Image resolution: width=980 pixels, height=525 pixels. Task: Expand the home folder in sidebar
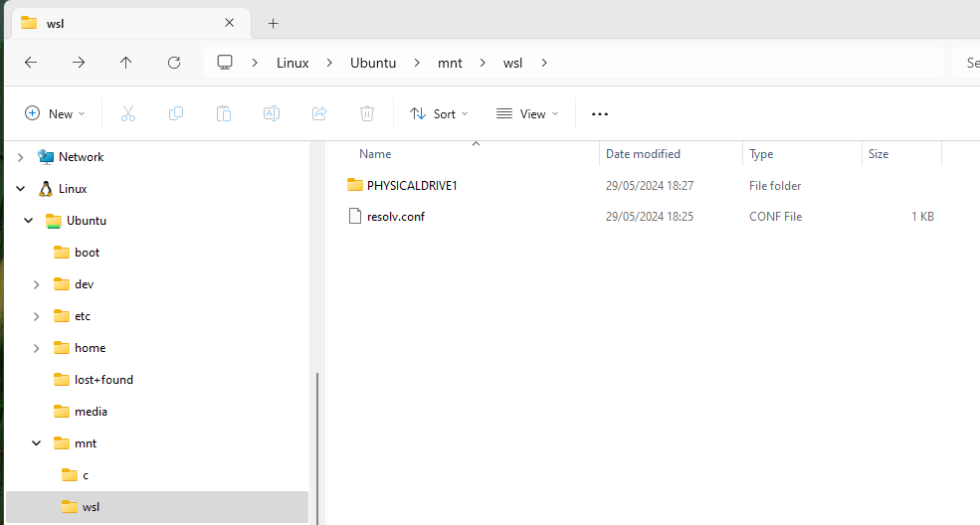tap(37, 348)
